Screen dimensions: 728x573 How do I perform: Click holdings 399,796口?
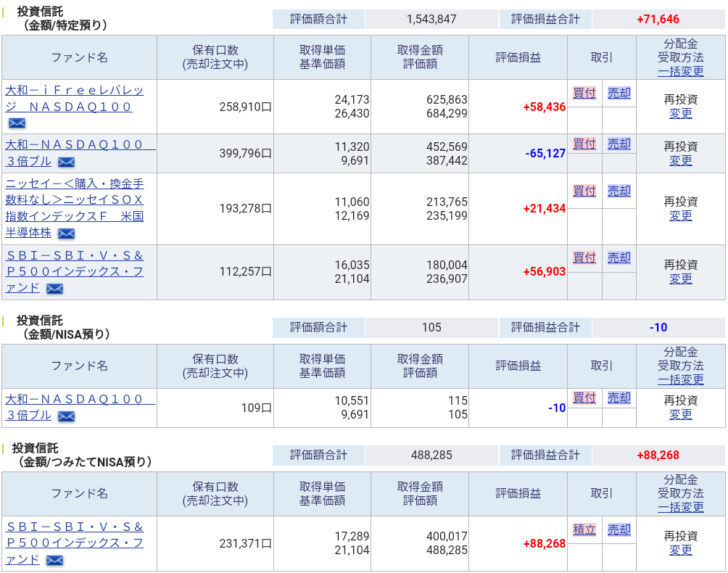click(246, 154)
